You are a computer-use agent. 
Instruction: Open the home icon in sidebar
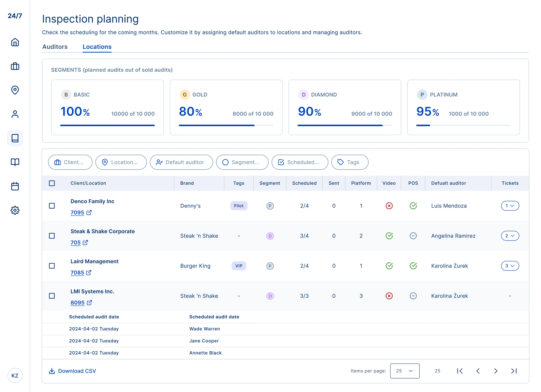pyautogui.click(x=15, y=42)
